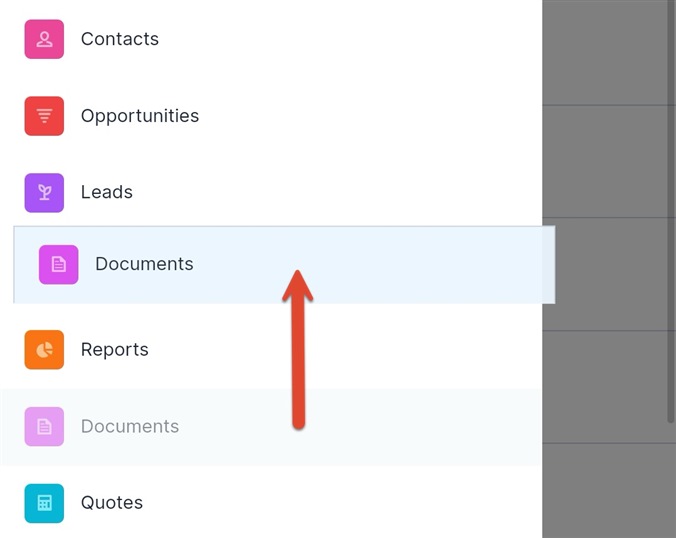Click the Documents text in the highlighted dragged row
The width and height of the screenshot is (676, 538).
click(x=145, y=265)
